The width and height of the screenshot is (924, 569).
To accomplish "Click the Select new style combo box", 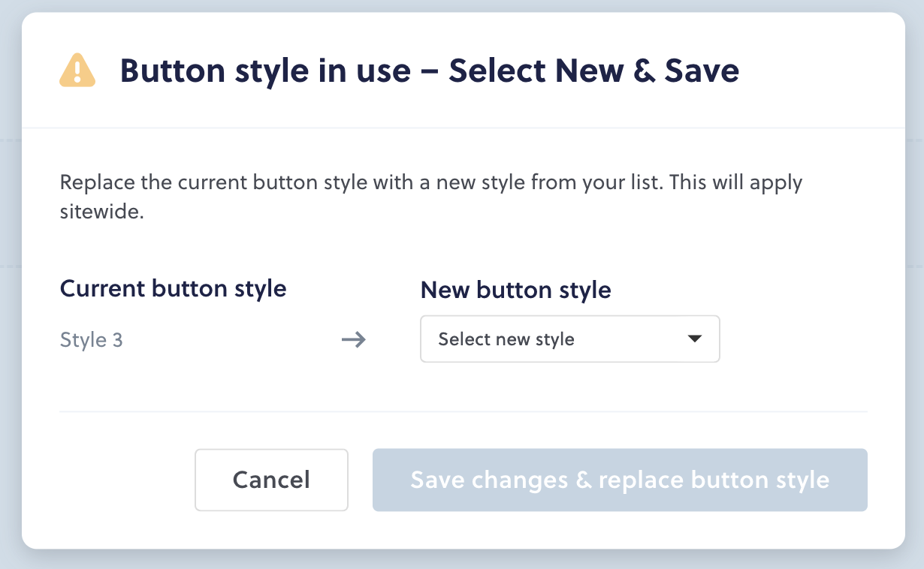I will click(x=569, y=339).
